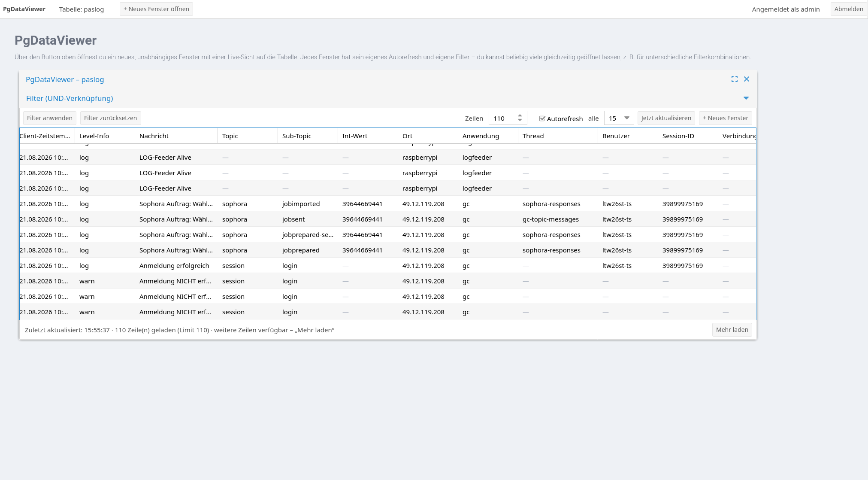Sort by Sub-Topic column header
The height and width of the screenshot is (480, 868).
click(308, 136)
